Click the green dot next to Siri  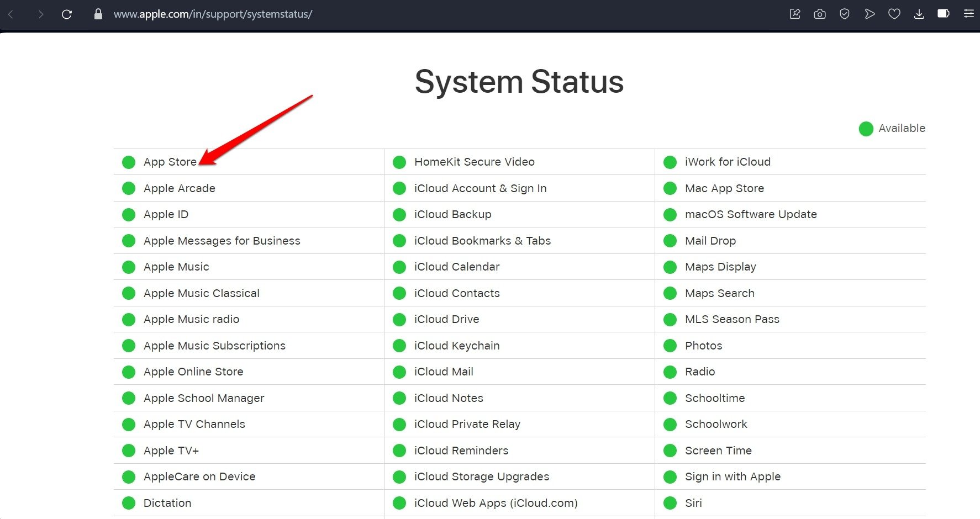tap(670, 503)
